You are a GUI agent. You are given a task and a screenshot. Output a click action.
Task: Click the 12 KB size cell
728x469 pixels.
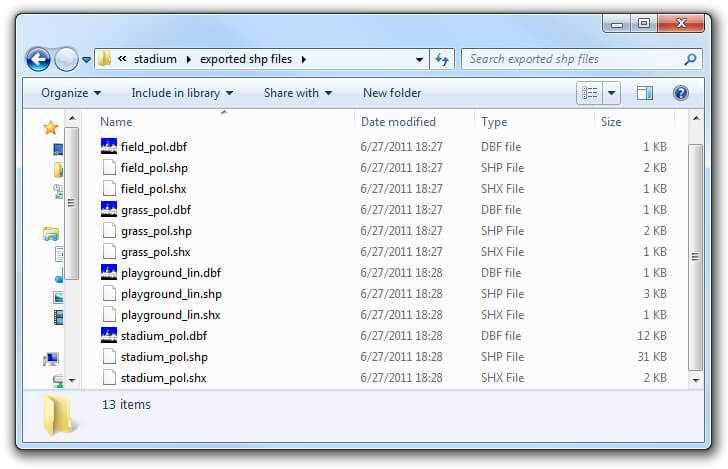(x=652, y=336)
